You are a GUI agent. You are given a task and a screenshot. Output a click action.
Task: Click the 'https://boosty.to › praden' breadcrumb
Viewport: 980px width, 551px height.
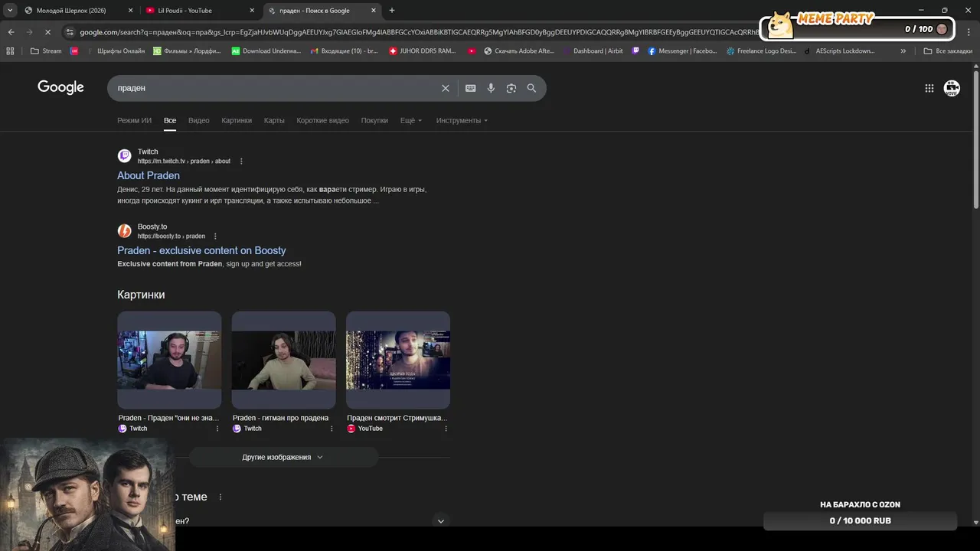[171, 236]
